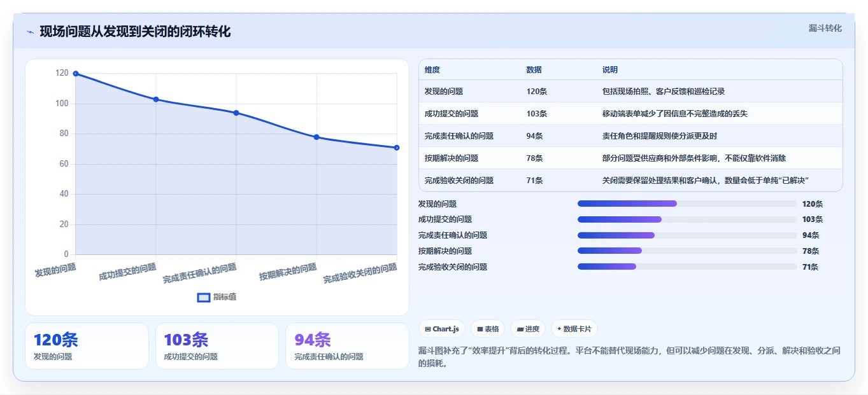
Task: Click the 成功提交的问题 progress bar
Action: coord(687,219)
